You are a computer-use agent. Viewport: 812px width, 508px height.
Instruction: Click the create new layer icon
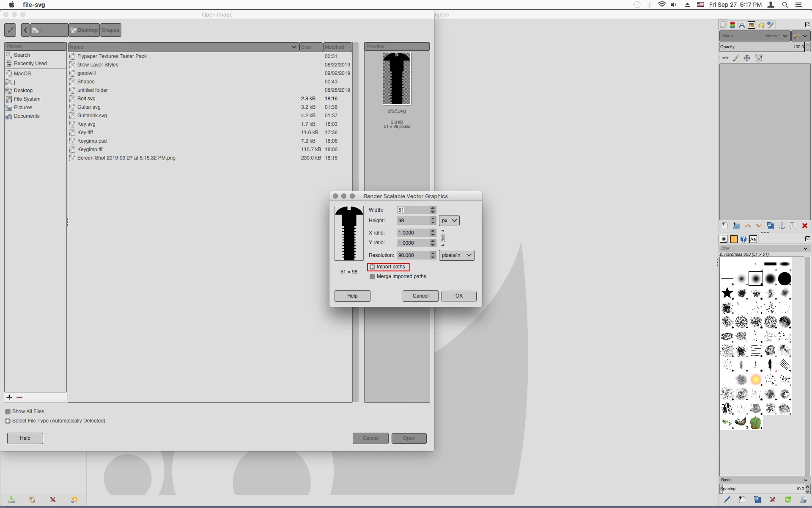pyautogui.click(x=724, y=226)
